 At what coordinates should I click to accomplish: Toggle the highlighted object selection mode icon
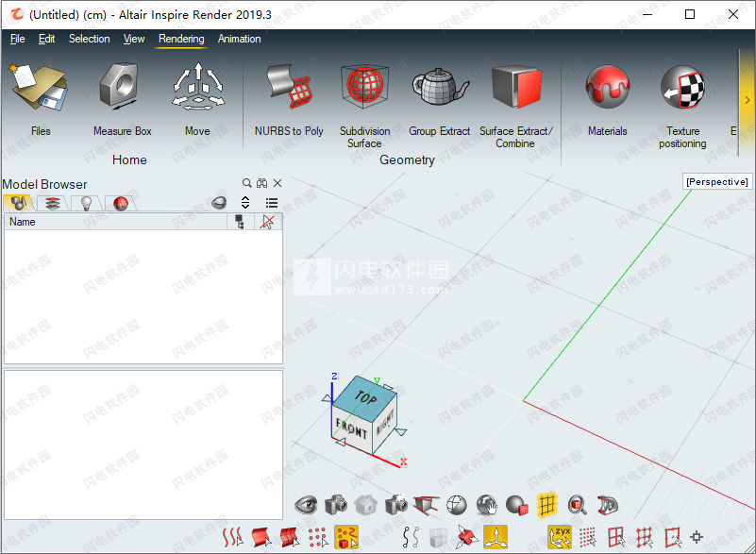[x=346, y=537]
